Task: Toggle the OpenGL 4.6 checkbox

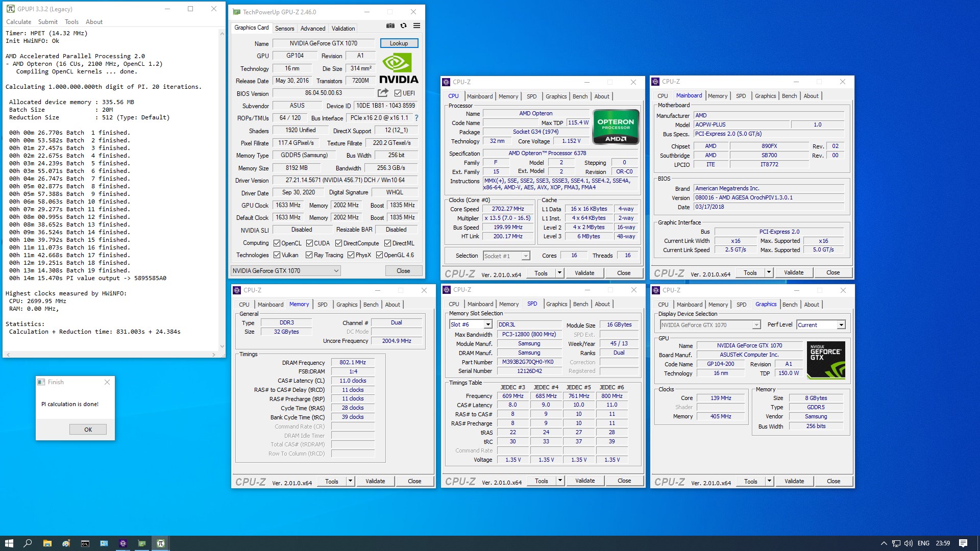Action: 379,255
